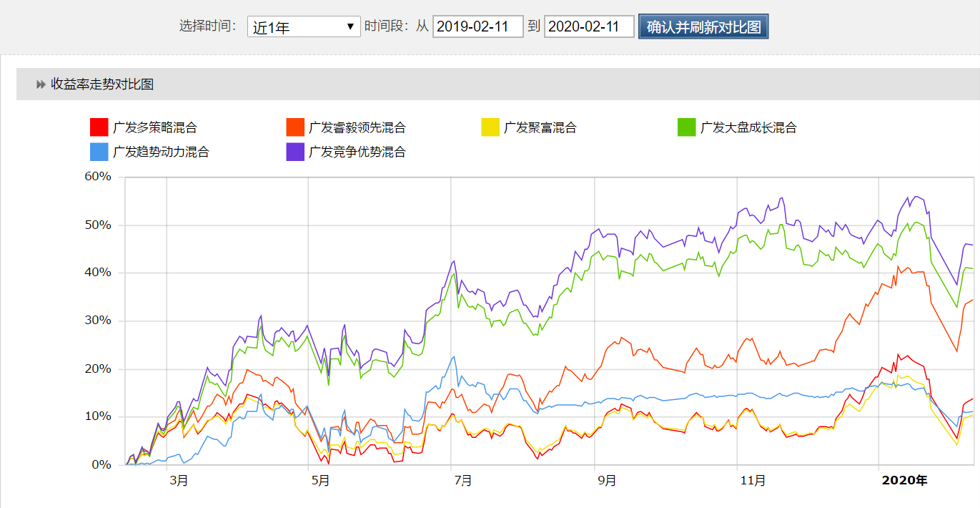Viewport: 980px width, 508px height.
Task: Click legend label 广发趋势动力混合
Action: [x=161, y=152]
